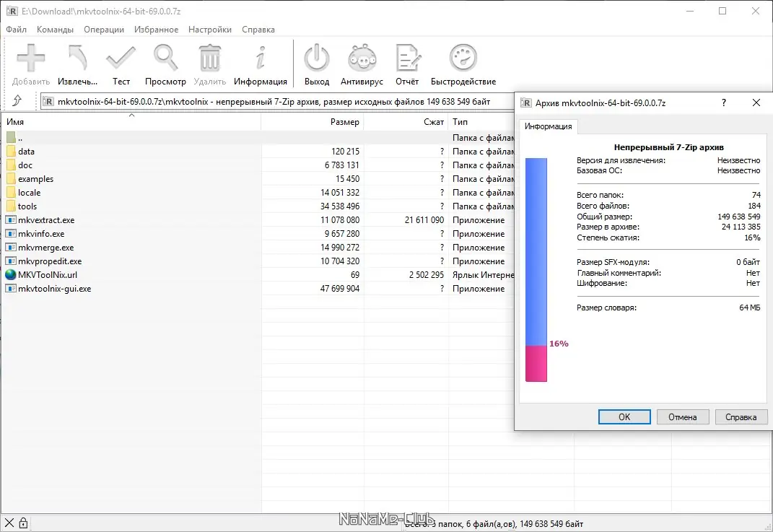Select the parent folder '..' row
Image resolution: width=773 pixels, height=532 pixels.
[x=256, y=138]
